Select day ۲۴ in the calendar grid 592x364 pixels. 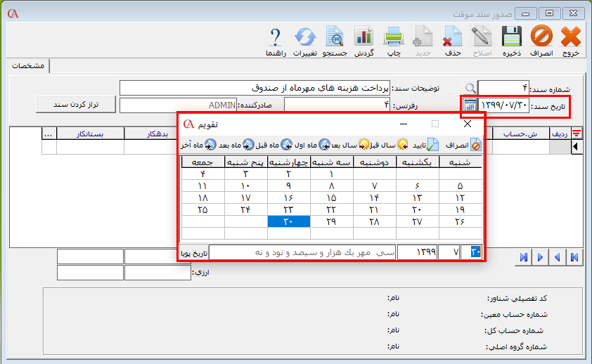click(246, 209)
